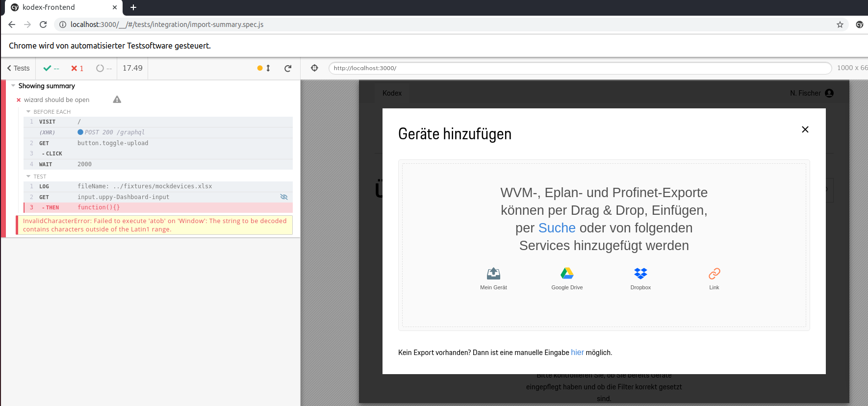The height and width of the screenshot is (406, 868).
Task: Click the run duration 17.49
Action: pos(132,68)
